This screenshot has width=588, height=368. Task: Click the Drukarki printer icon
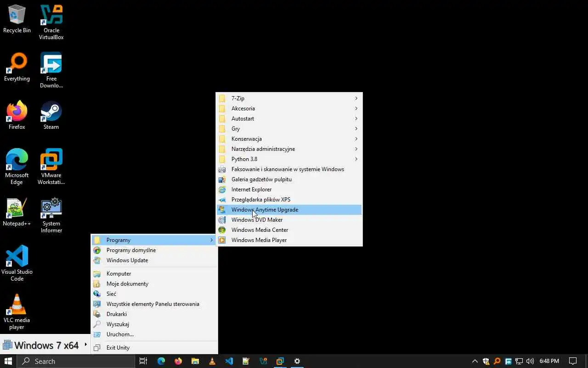pyautogui.click(x=97, y=314)
